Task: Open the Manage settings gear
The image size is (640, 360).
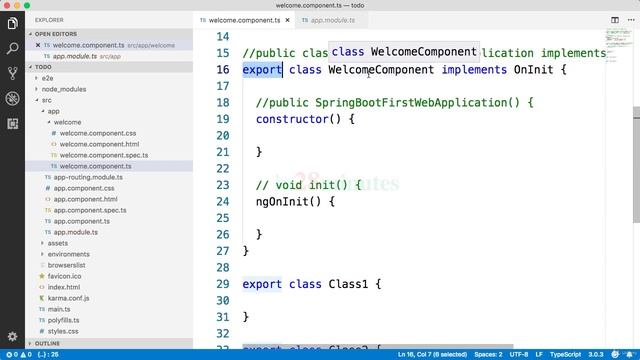Action: [x=12, y=336]
